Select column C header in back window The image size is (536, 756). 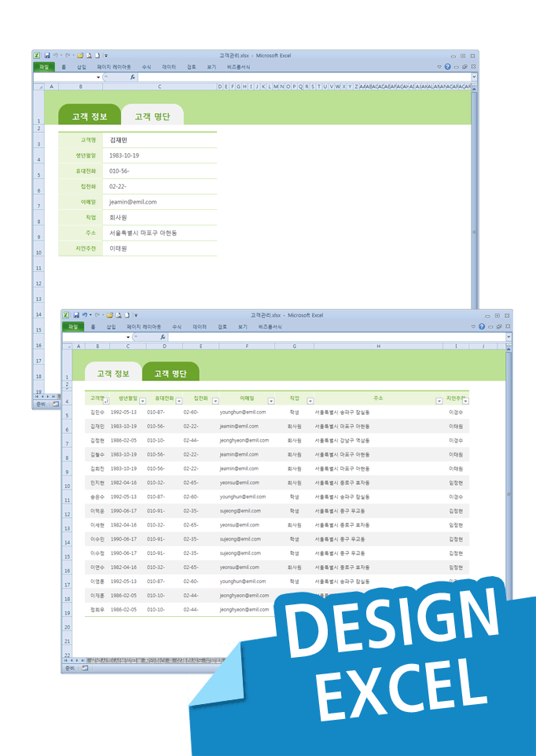(x=160, y=86)
